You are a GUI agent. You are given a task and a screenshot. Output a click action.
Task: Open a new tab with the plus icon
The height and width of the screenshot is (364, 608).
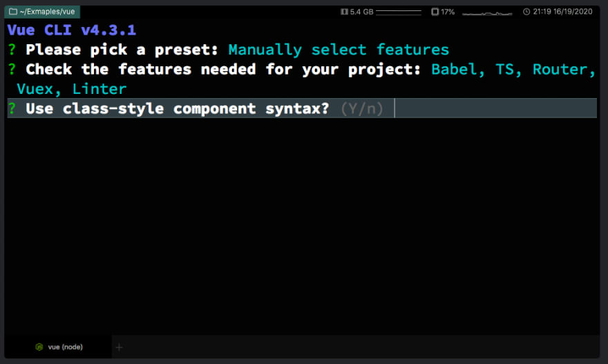119,347
